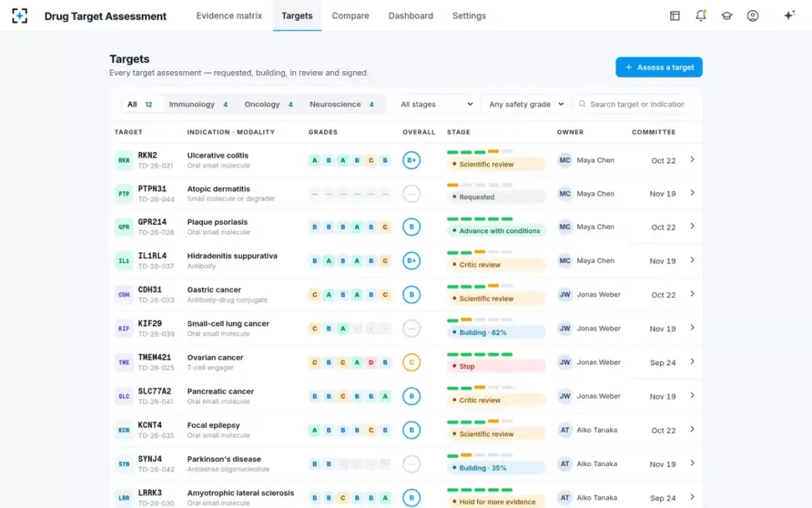Click the KCN target badge icon
This screenshot has height=508, width=812.
pyautogui.click(x=124, y=430)
